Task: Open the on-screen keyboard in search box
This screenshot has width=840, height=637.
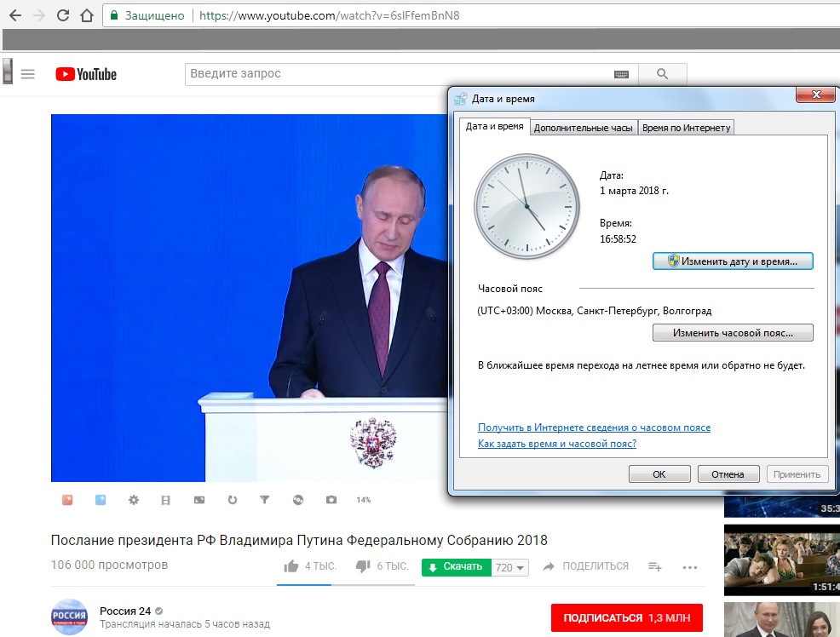Action: pos(621,74)
